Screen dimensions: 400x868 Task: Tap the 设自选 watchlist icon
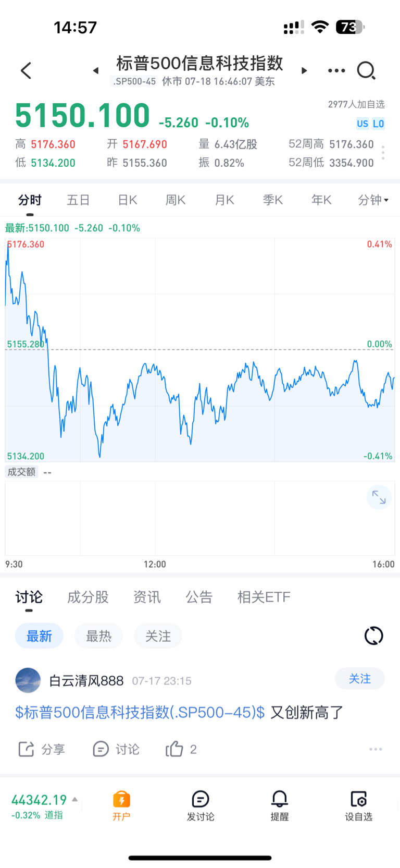coord(358,805)
